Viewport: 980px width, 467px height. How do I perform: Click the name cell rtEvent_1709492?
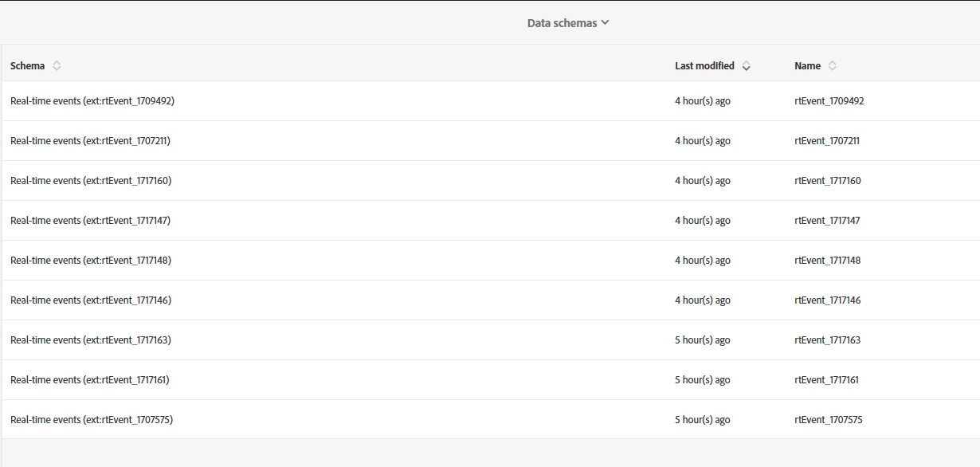829,101
